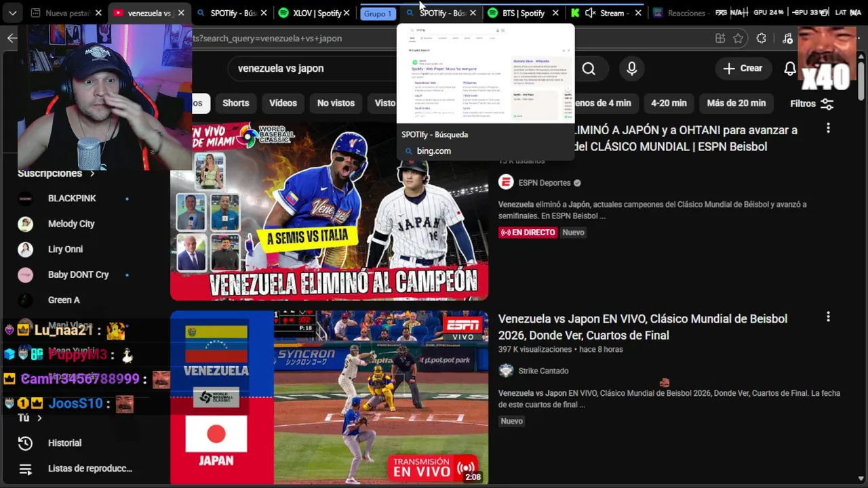This screenshot has width=868, height=488.
Task: Open the ESPN Deportes channel name
Action: coord(545,183)
